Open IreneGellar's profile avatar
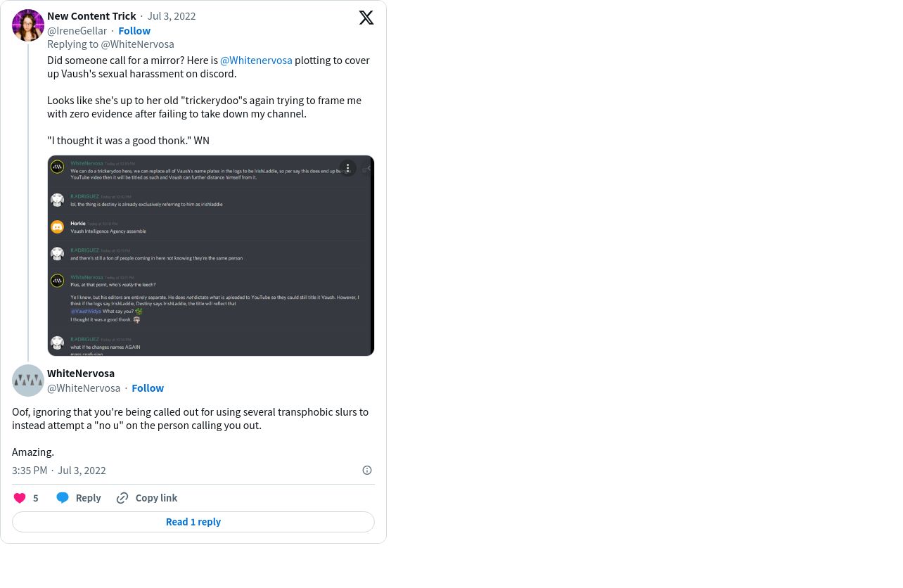The height and width of the screenshot is (588, 903). click(x=28, y=25)
